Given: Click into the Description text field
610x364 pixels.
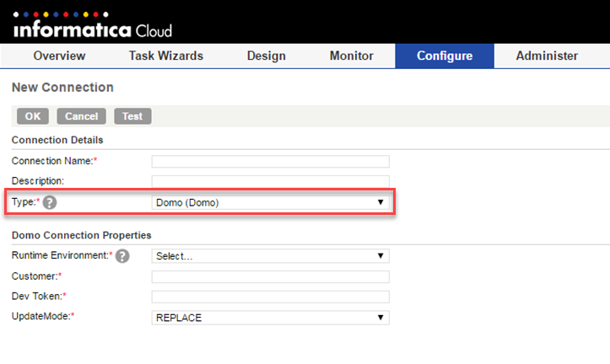Looking at the screenshot, I should point(270,181).
